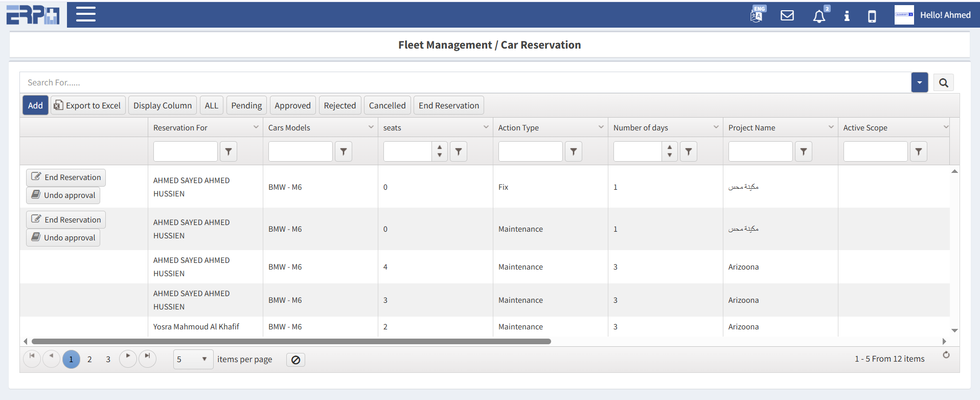Click the Add button
980x400 pixels.
(x=35, y=105)
